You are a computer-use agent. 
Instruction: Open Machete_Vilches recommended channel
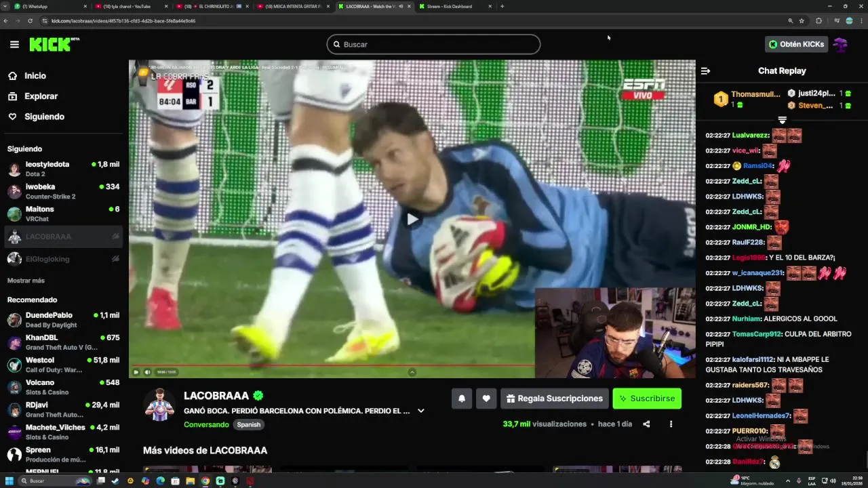(x=63, y=432)
